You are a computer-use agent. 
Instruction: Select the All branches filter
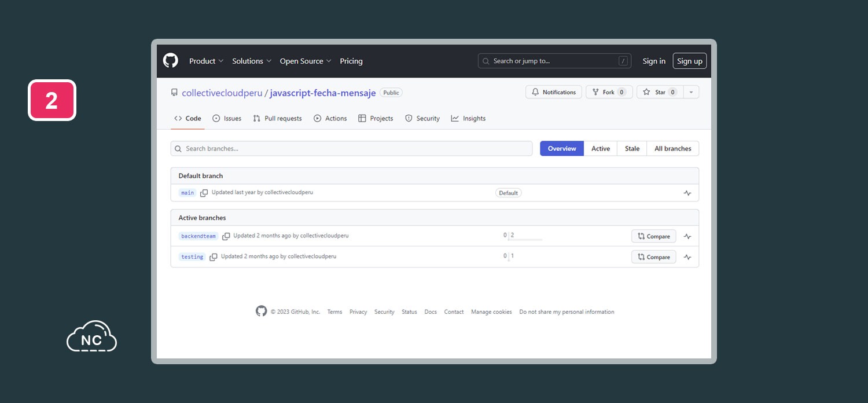click(673, 149)
